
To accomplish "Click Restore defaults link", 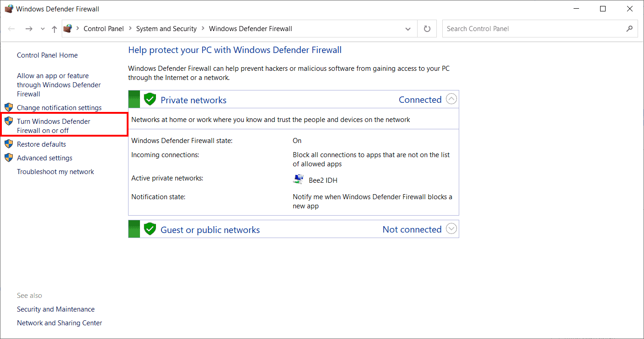I will coord(41,144).
